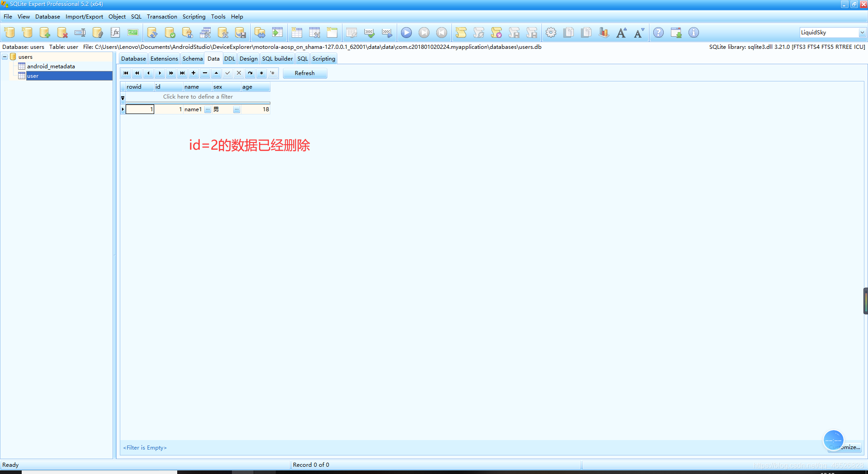Click the Attach database paperclip icon
Image resolution: width=868 pixels, height=474 pixels.
point(98,33)
